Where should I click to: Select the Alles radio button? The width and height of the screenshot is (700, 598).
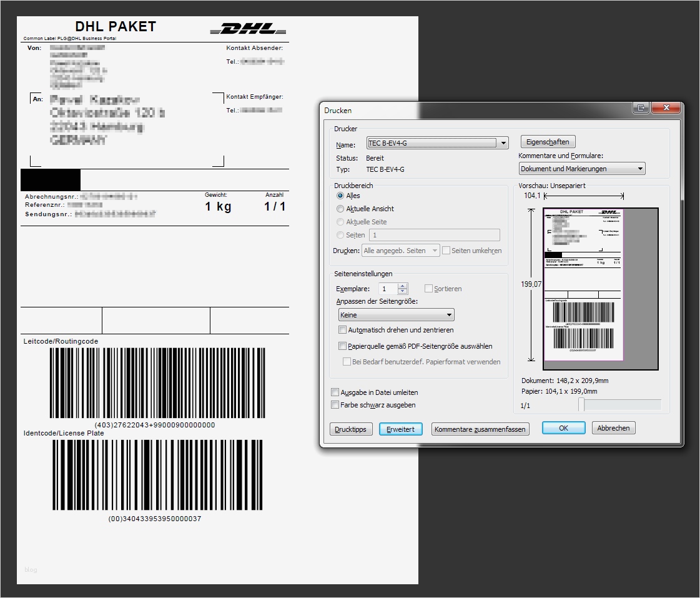340,196
